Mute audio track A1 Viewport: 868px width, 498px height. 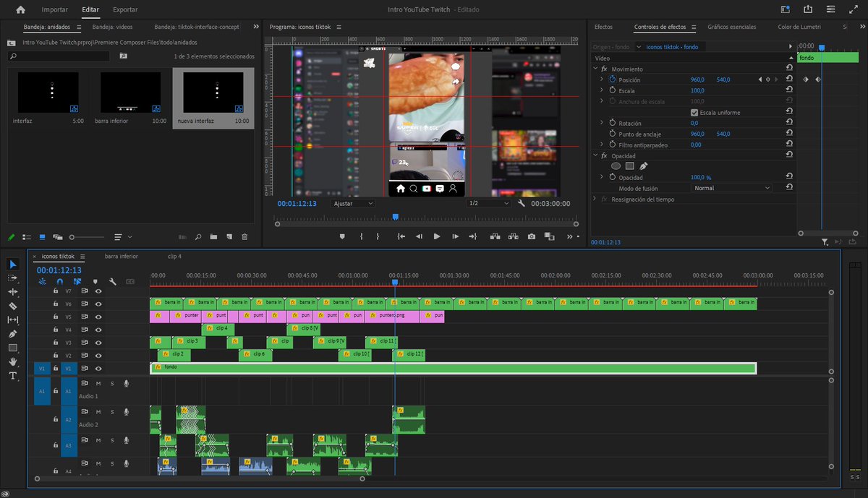(x=98, y=383)
